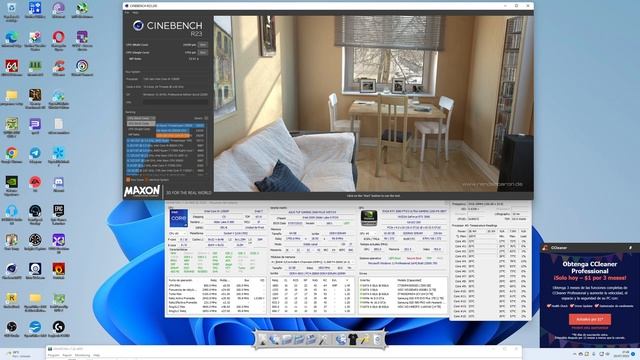The width and height of the screenshot is (640, 360).
Task: Open the OBS Studio desktop icon
Action: point(11,329)
